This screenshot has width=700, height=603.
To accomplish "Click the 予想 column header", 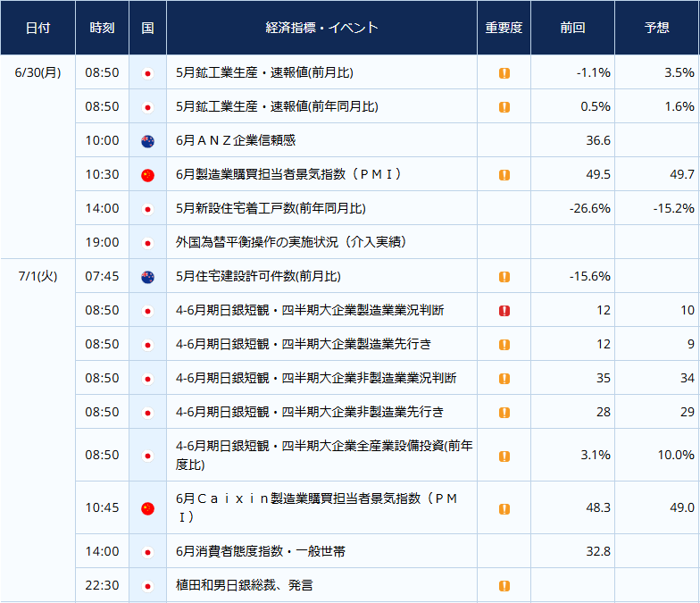I will 657,28.
